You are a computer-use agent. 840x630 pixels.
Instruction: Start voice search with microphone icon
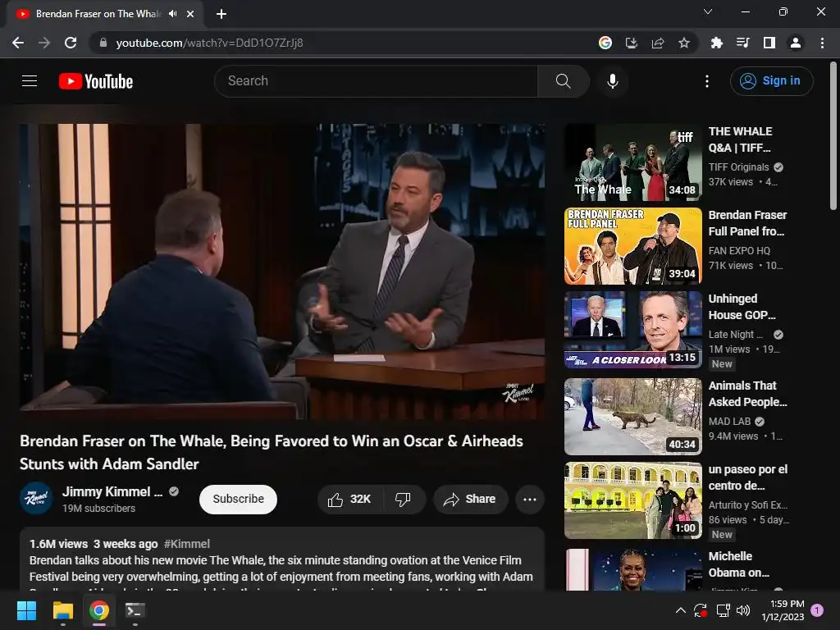point(612,81)
